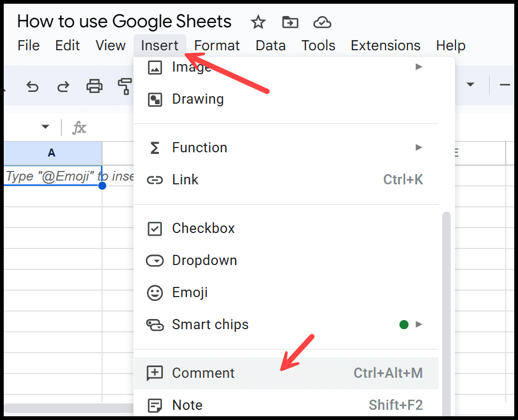This screenshot has width=518, height=420.
Task: Open the View menu
Action: point(111,45)
